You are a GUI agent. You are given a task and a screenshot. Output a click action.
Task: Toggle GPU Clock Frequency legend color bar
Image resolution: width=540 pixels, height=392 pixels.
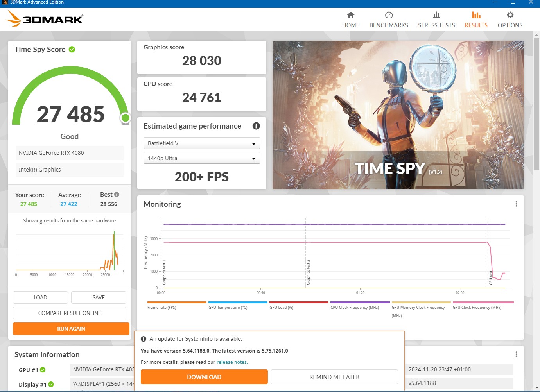[483, 302]
